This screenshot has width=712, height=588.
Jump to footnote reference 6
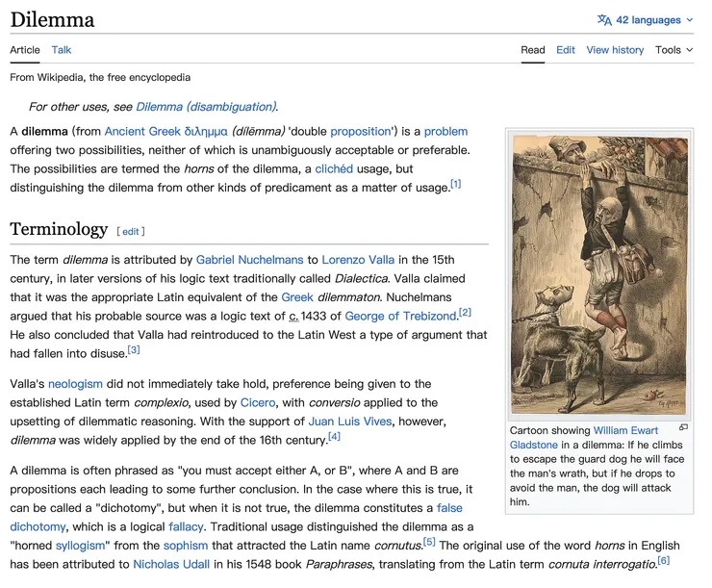664,561
